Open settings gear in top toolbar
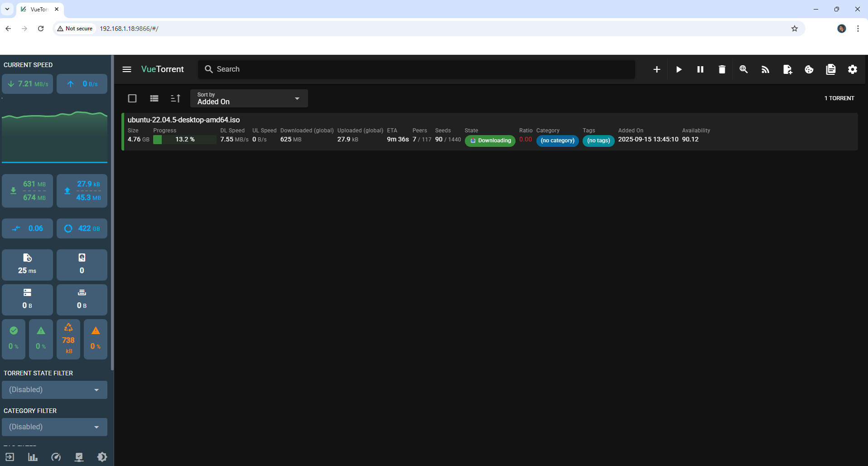The height and width of the screenshot is (466, 868). click(852, 69)
